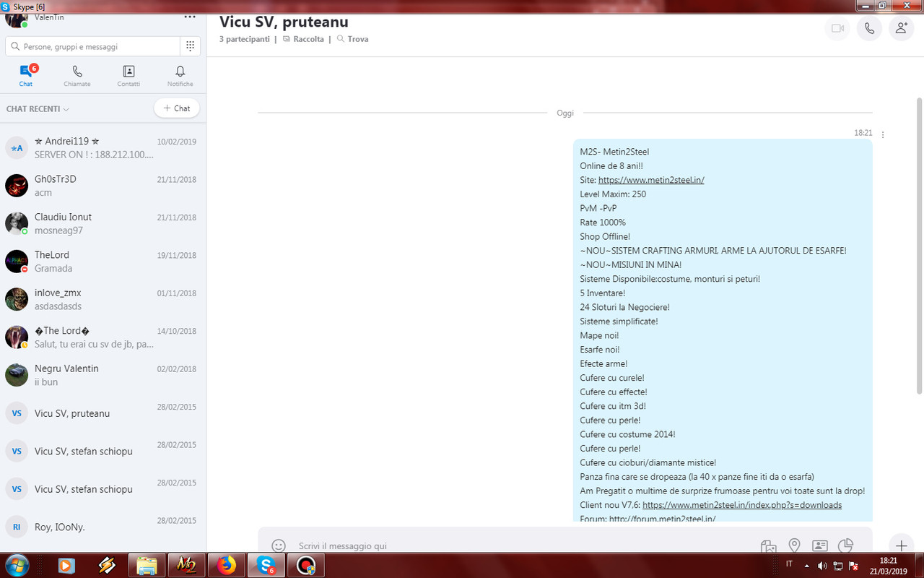
Task: Open the Negru Valentin chat
Action: 103,375
